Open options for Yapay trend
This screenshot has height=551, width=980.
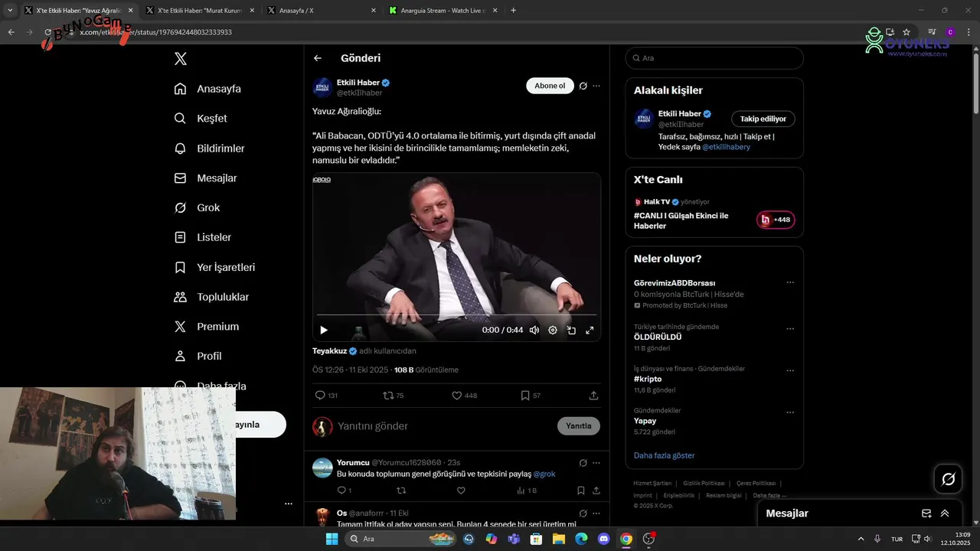(790, 412)
